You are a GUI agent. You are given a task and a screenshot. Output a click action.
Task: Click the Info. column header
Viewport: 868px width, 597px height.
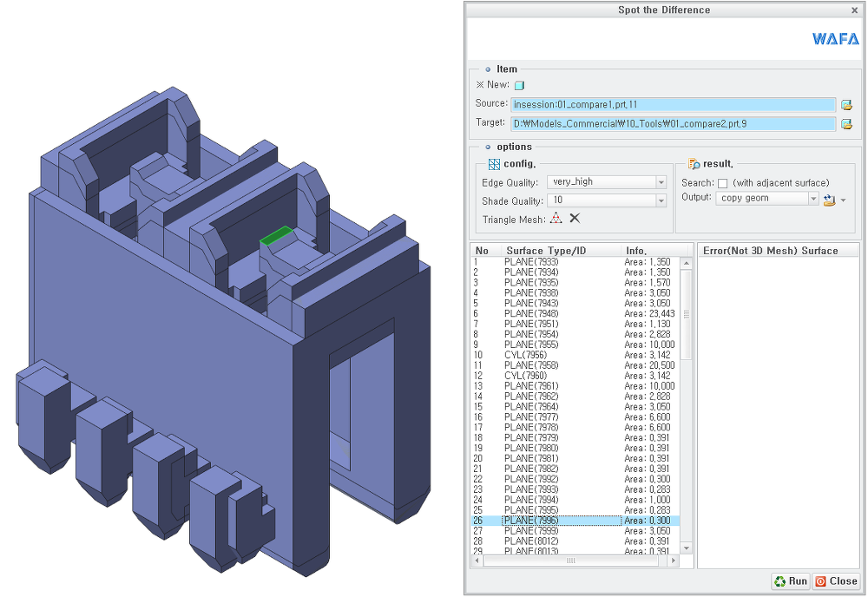click(636, 251)
